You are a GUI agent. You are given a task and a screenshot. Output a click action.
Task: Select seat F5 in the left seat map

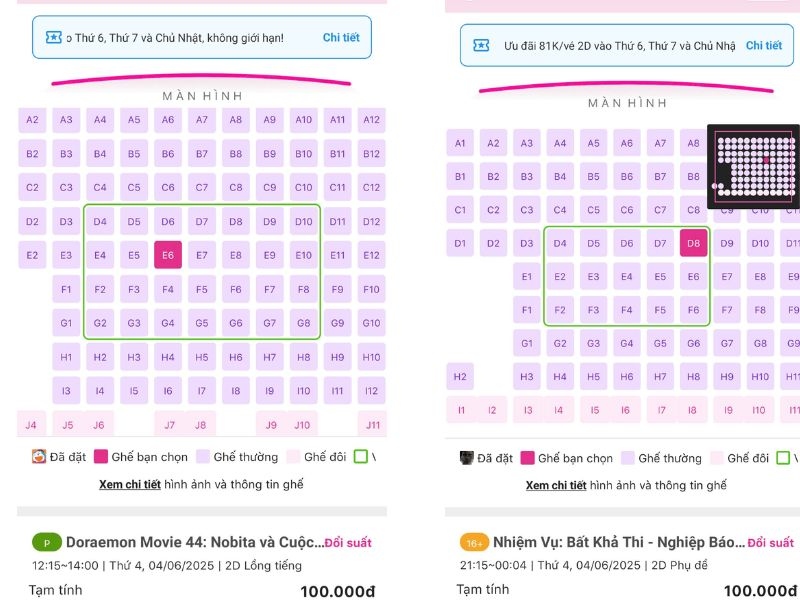tap(202, 289)
